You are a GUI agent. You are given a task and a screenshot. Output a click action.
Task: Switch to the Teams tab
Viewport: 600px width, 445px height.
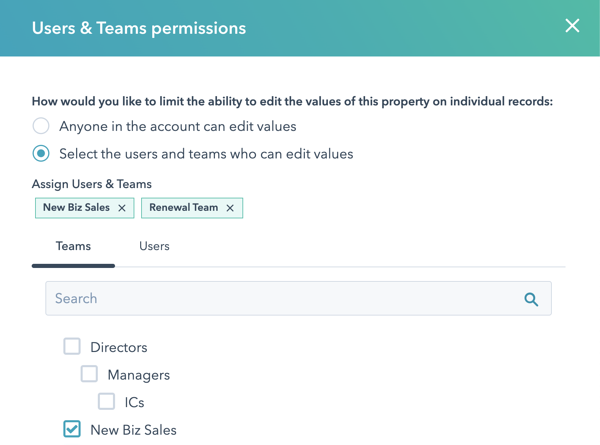[73, 246]
